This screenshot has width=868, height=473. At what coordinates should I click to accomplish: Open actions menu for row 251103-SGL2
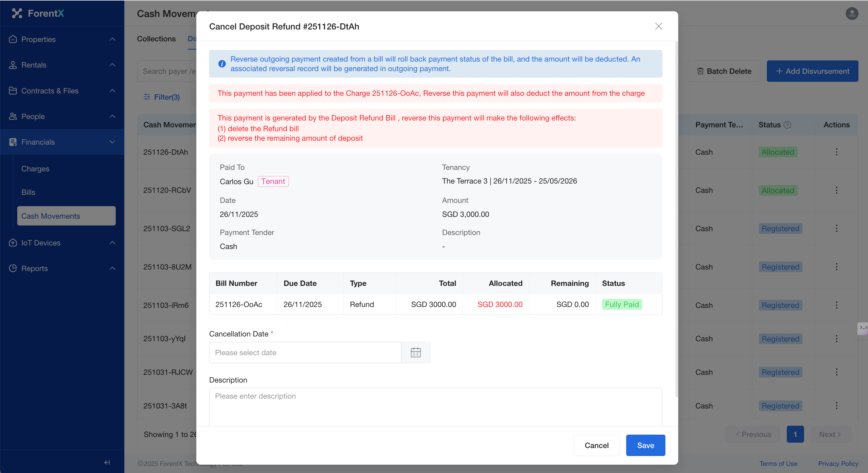tap(836, 228)
